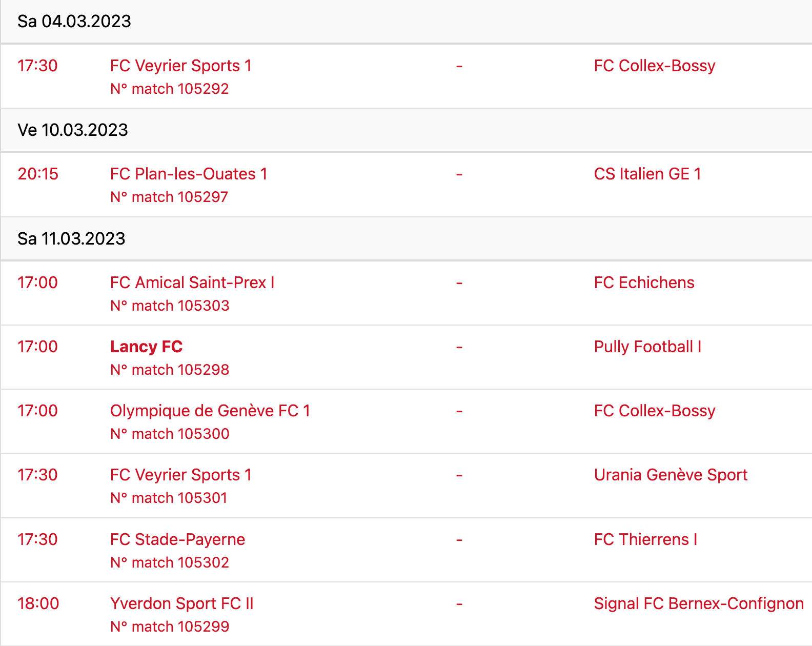Click N° match 105300
This screenshot has width=812, height=646.
(170, 434)
